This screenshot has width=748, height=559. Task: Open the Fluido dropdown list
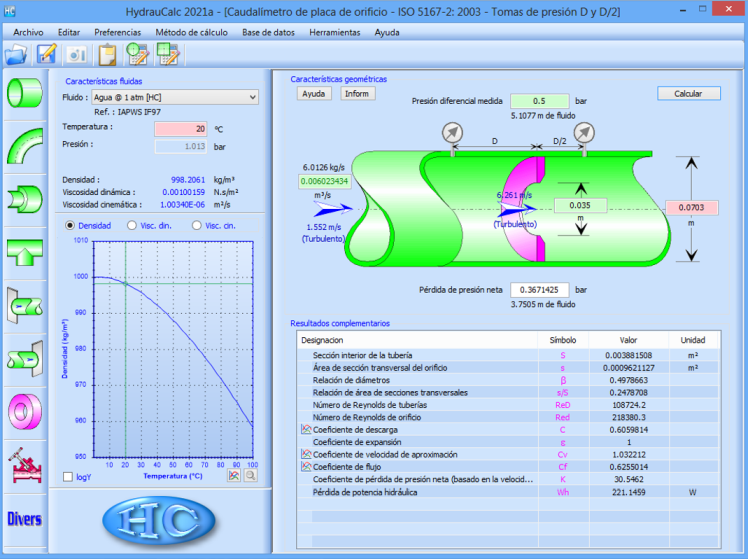click(x=175, y=97)
